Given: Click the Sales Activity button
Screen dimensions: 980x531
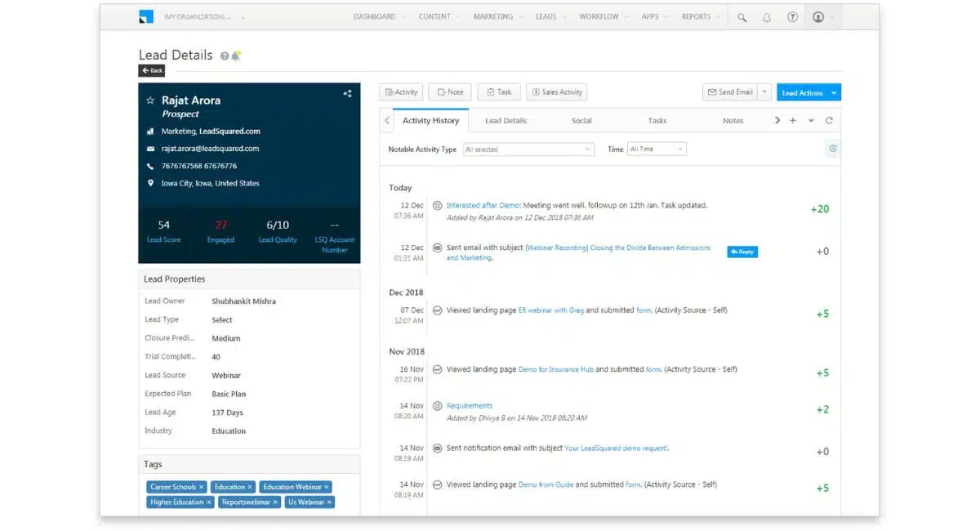Looking at the screenshot, I should (x=556, y=92).
